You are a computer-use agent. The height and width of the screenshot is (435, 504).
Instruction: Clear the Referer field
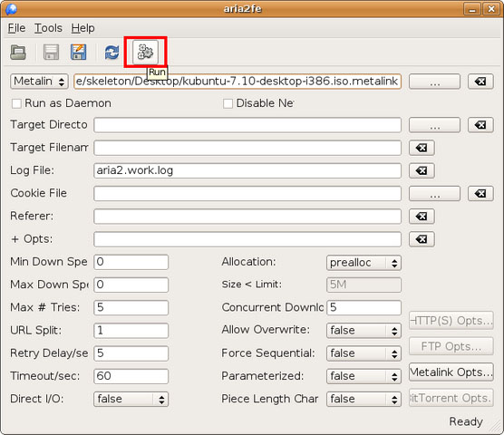click(422, 217)
